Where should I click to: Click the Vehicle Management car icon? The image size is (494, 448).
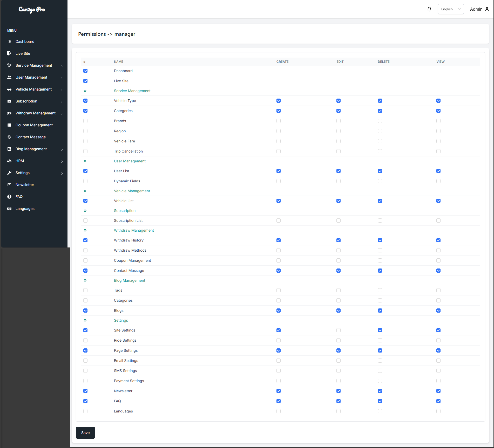[9, 89]
